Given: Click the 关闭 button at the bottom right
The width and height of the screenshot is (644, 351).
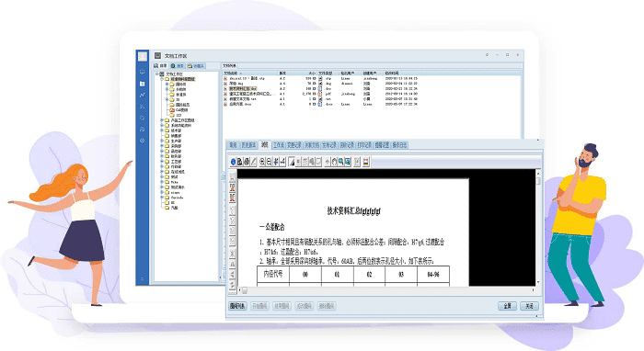Looking at the screenshot, I should (x=529, y=306).
